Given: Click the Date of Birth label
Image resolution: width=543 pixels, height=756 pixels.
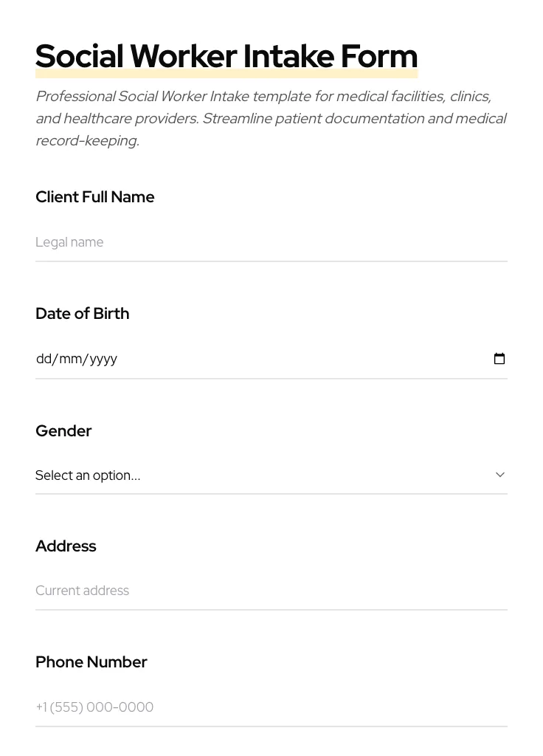Looking at the screenshot, I should pyautogui.click(x=82, y=314).
